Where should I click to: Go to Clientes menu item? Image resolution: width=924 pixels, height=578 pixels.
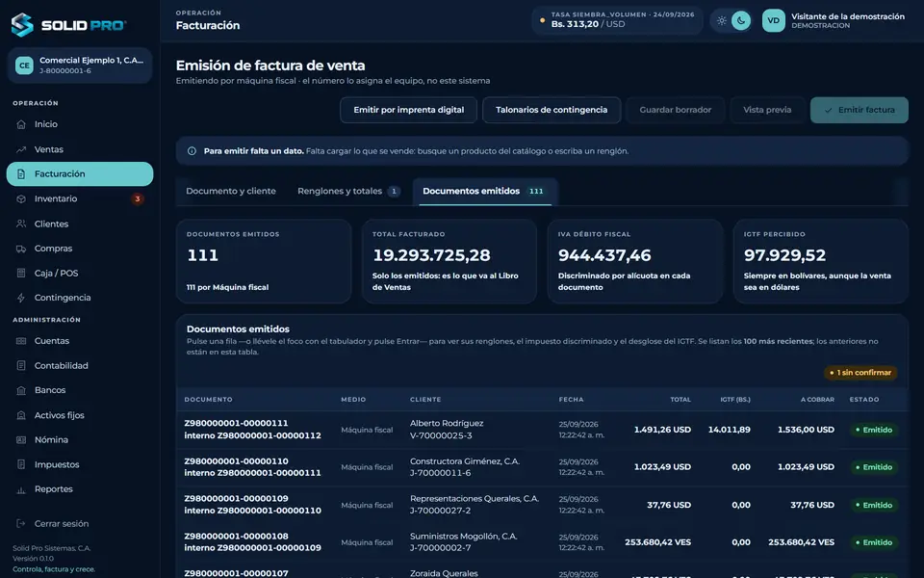80,224
